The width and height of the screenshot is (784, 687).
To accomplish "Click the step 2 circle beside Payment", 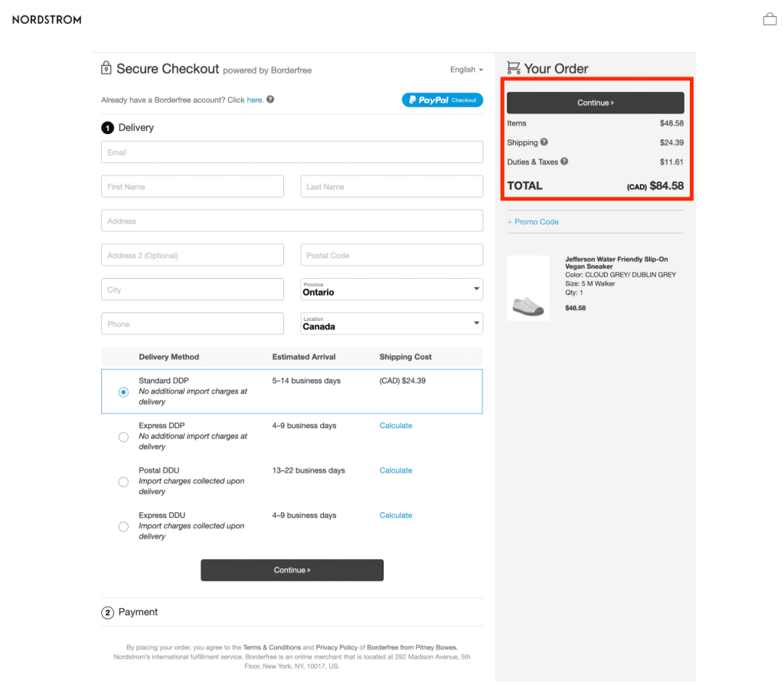I will point(107,612).
